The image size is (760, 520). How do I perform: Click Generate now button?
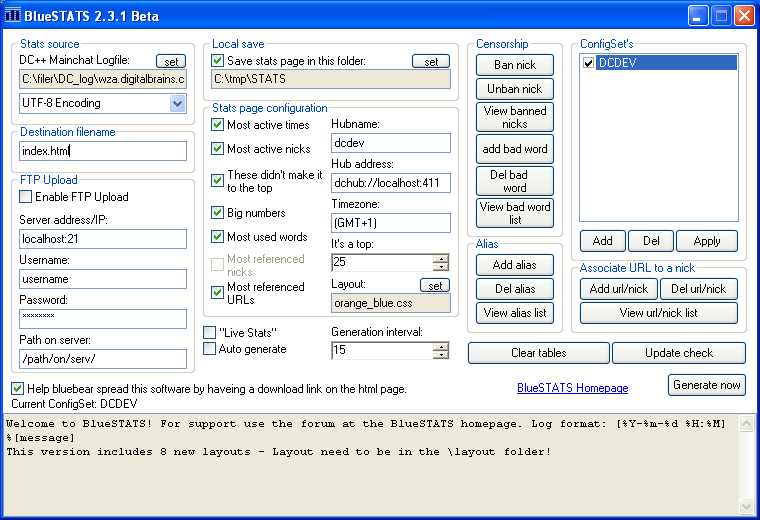coord(707,385)
